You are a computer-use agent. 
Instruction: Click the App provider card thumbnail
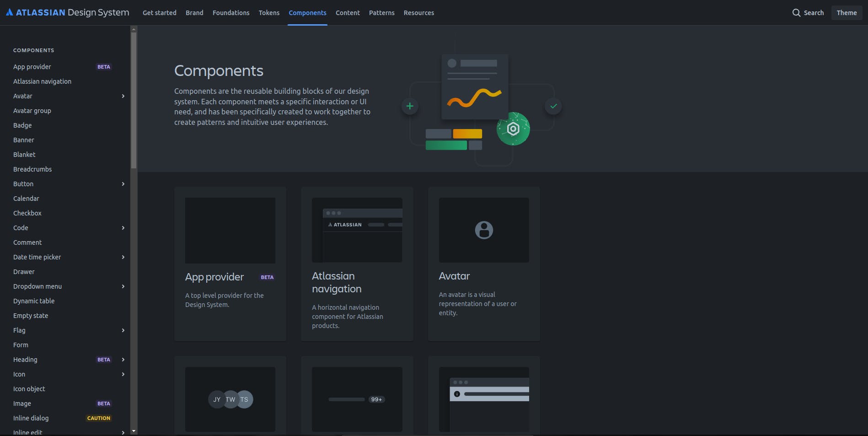point(230,230)
